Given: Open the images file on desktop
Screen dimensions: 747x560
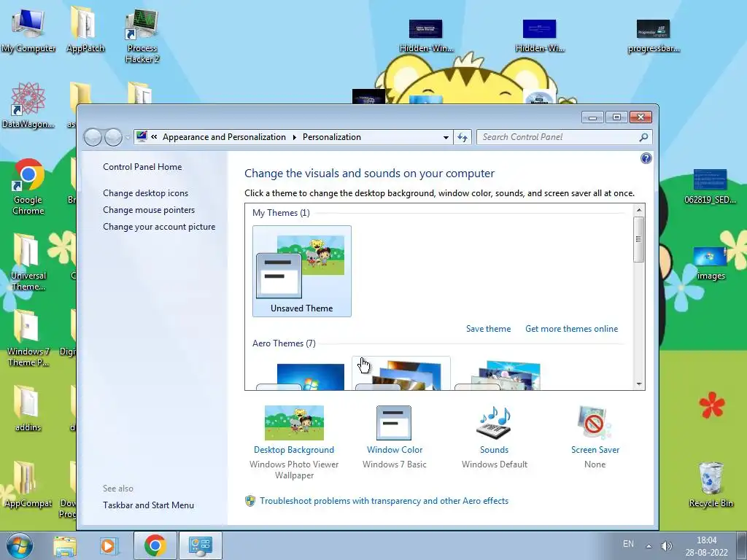Looking at the screenshot, I should [711, 262].
